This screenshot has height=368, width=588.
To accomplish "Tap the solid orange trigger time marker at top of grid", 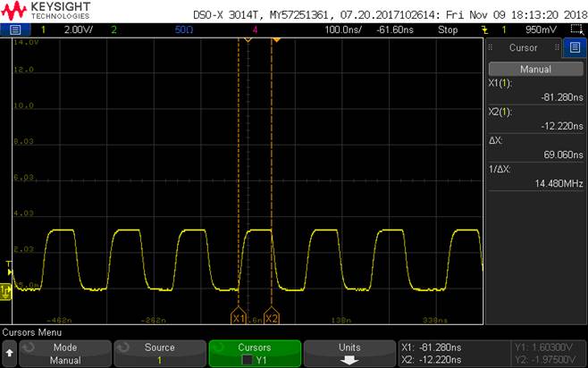I will tap(276, 39).
